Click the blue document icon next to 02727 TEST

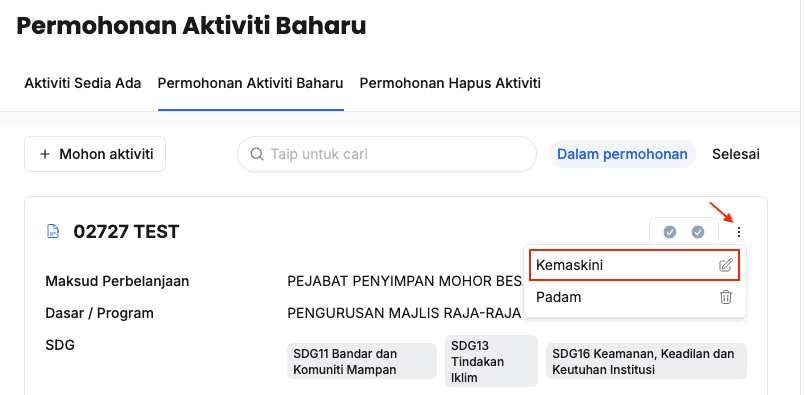coord(53,232)
